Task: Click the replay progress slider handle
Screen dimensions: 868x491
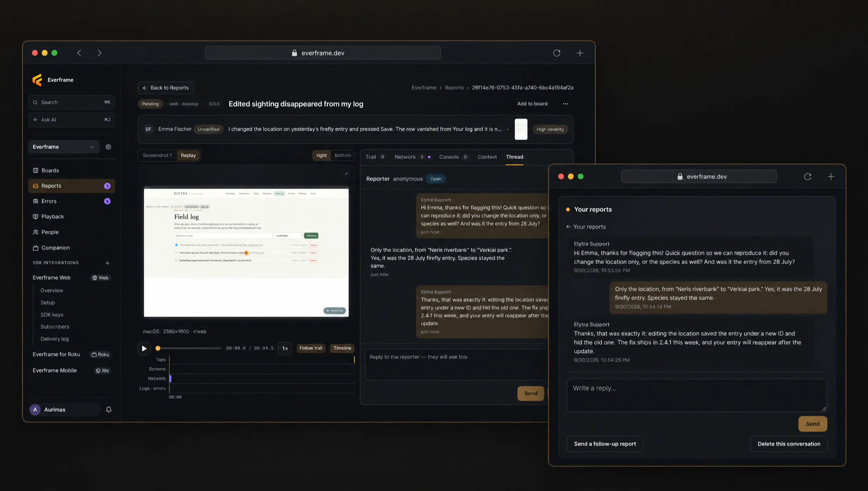Action: pyautogui.click(x=158, y=349)
